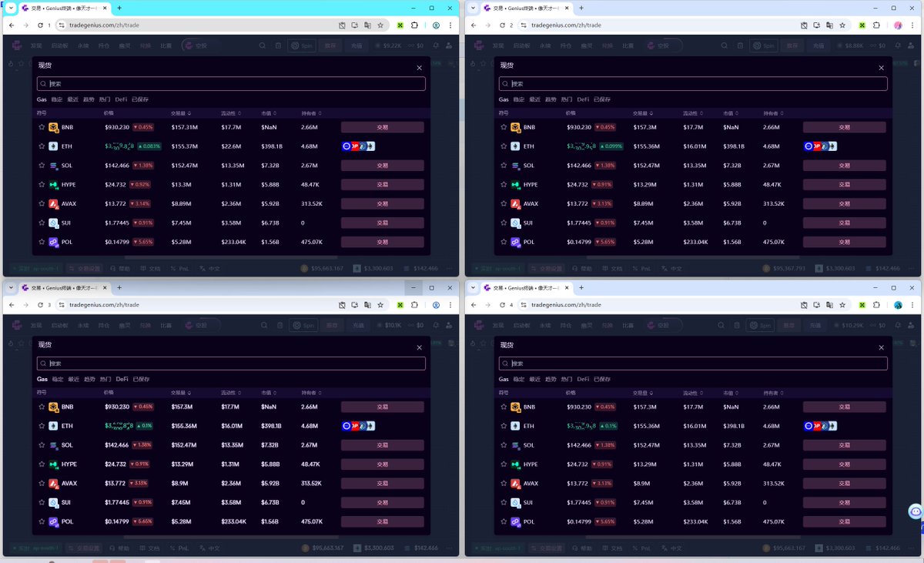Select the Gas tab in top-left window
The height and width of the screenshot is (563, 924).
(42, 99)
